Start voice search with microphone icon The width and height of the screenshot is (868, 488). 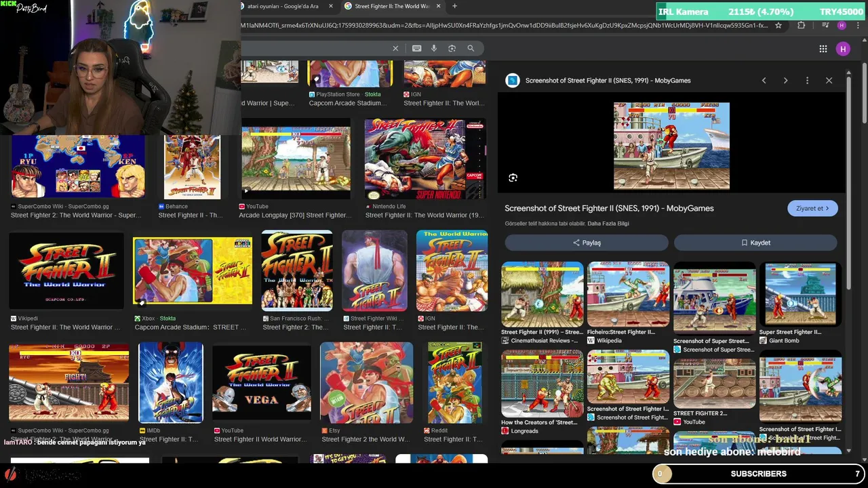click(434, 48)
